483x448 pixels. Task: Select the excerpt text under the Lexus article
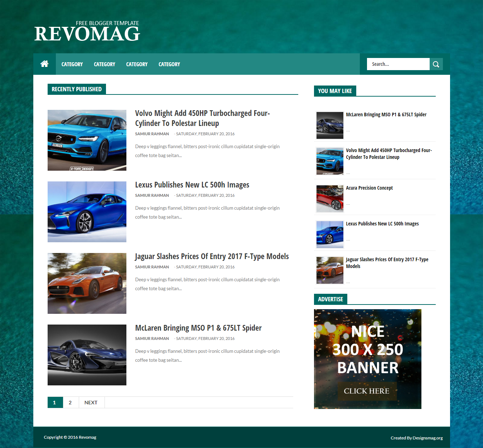[x=207, y=213]
